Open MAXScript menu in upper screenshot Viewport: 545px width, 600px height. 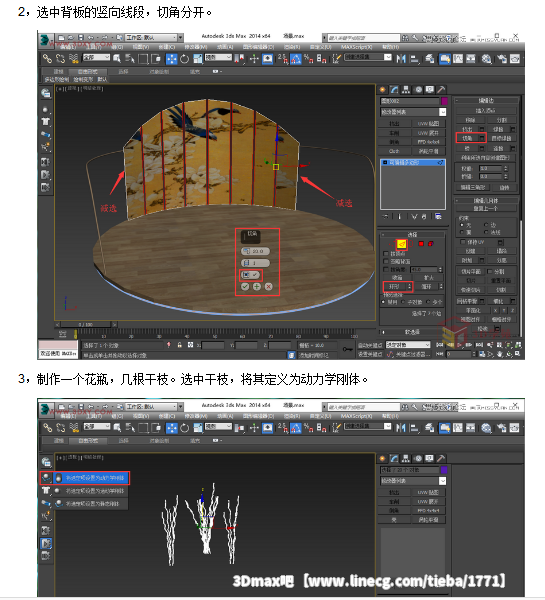pos(356,47)
